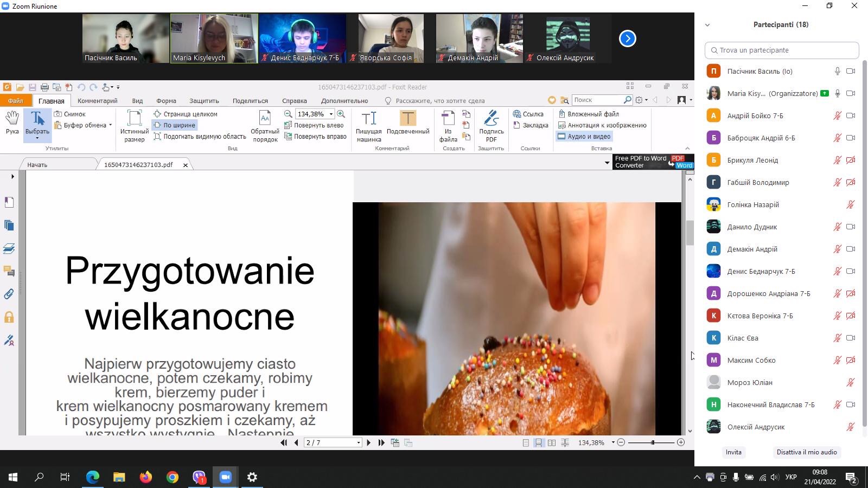
Task: Collapse the Partecipanti panel chevron
Action: [707, 25]
